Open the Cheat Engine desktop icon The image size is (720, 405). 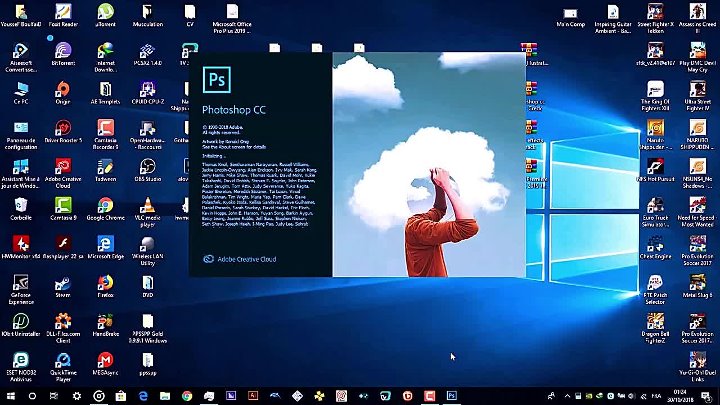point(655,245)
